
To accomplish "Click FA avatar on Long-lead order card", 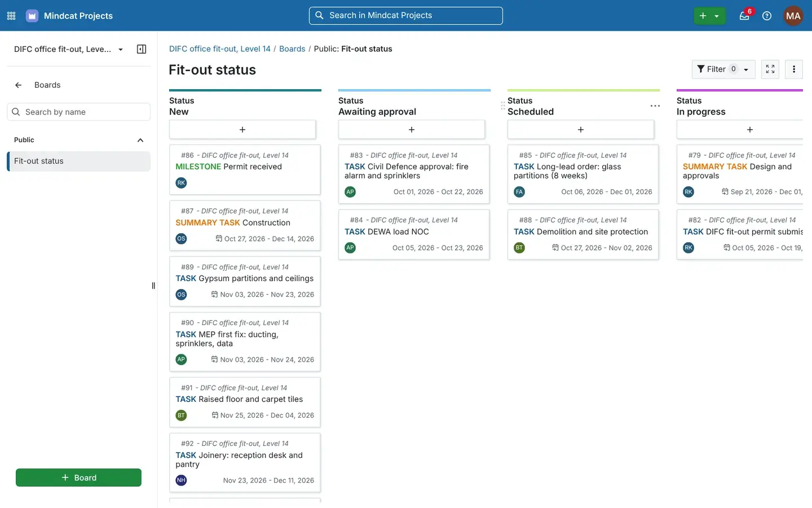I will click(x=519, y=192).
